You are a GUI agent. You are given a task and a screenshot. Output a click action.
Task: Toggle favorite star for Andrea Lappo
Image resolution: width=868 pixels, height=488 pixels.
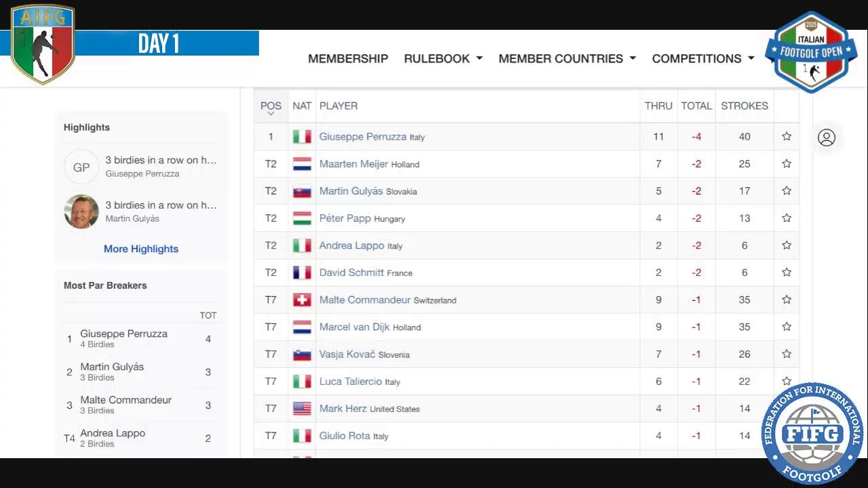coord(787,245)
